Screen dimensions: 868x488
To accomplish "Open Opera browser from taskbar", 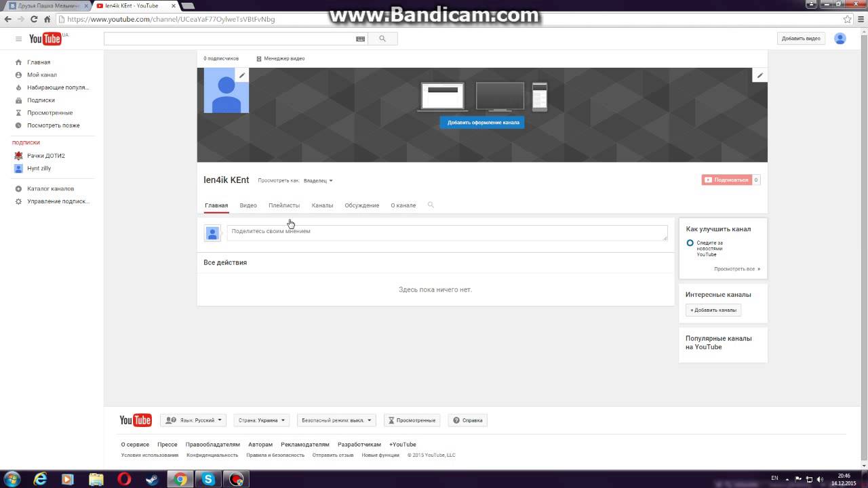I will click(x=124, y=479).
